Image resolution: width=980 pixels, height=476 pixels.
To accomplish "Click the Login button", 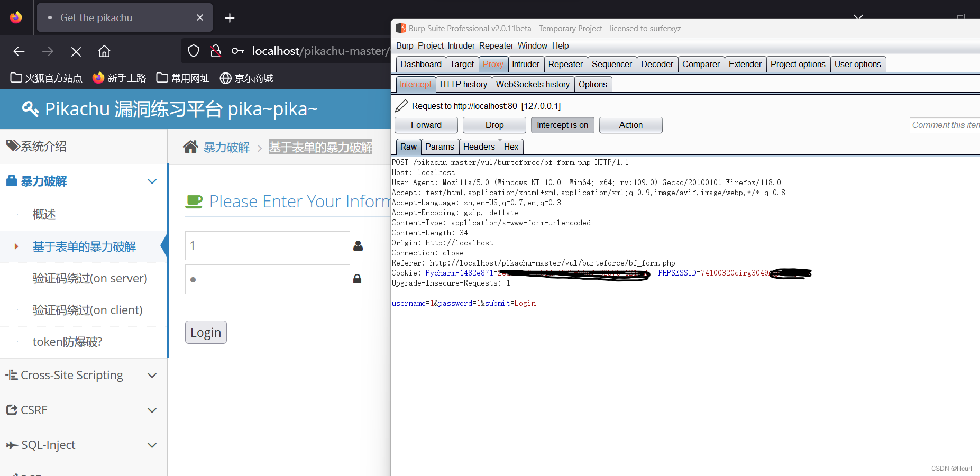I will [x=206, y=332].
